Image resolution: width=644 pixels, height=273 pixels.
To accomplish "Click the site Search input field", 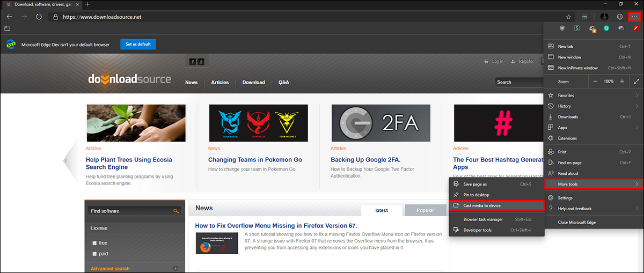I will tap(519, 82).
